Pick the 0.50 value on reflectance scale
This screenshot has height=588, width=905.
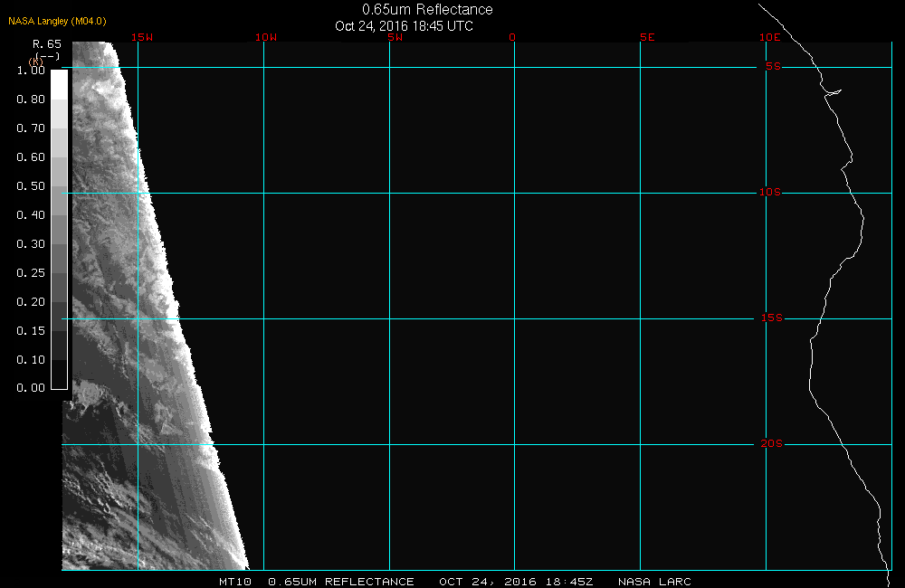click(31, 186)
